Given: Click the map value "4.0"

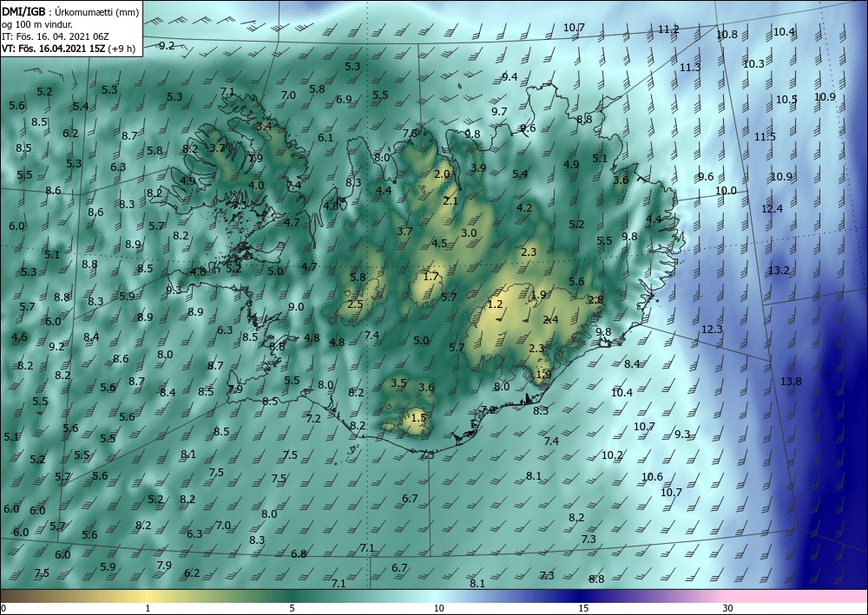Looking at the screenshot, I should (256, 186).
